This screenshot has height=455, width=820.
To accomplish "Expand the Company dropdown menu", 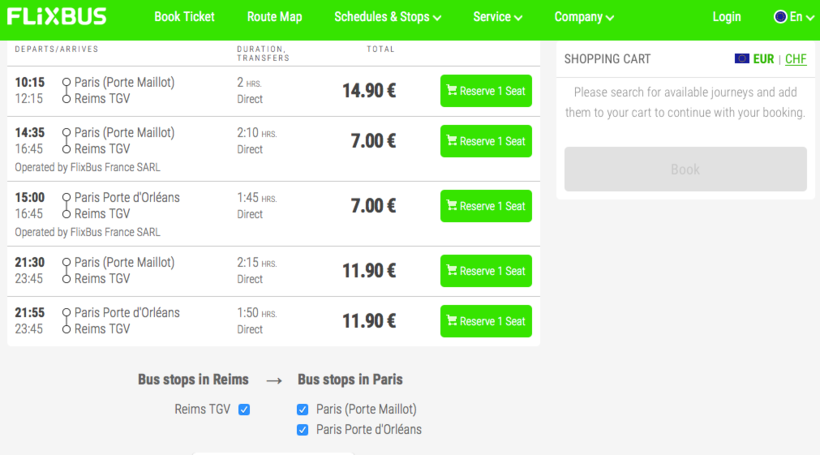I will tap(584, 17).
